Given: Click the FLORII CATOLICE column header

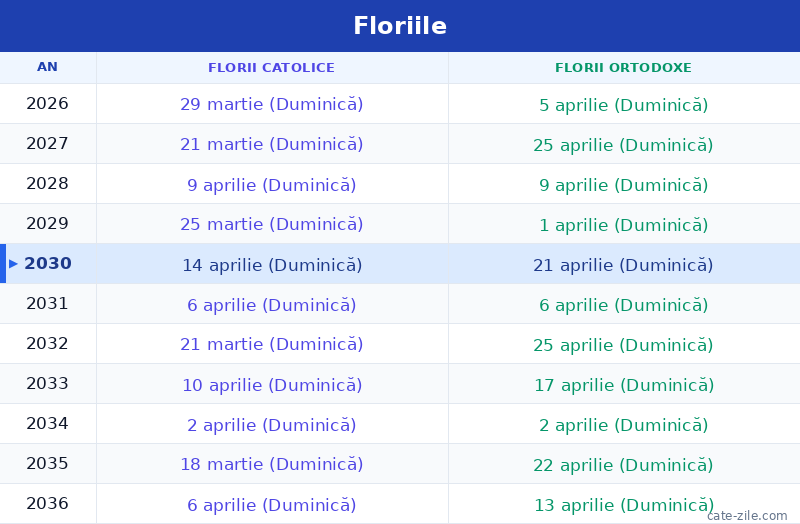Looking at the screenshot, I should [271, 67].
